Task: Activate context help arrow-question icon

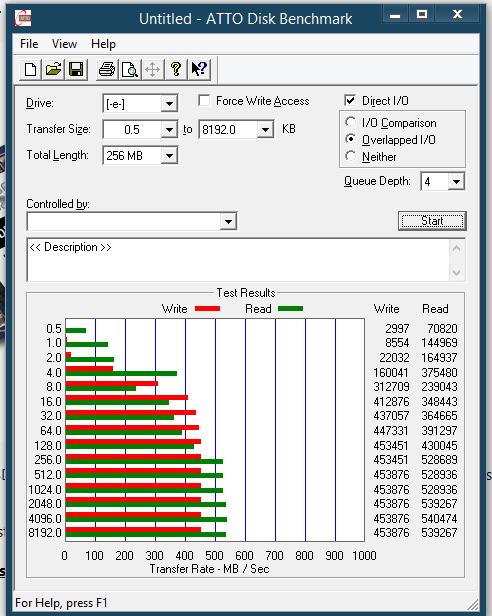Action: pyautogui.click(x=199, y=70)
